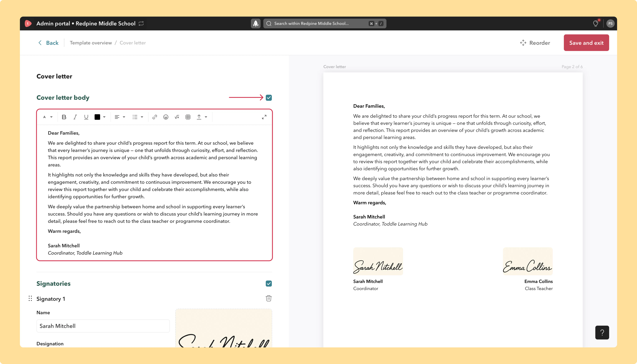The height and width of the screenshot is (364, 637).
Task: Open the text color dropdown arrow
Action: (104, 117)
